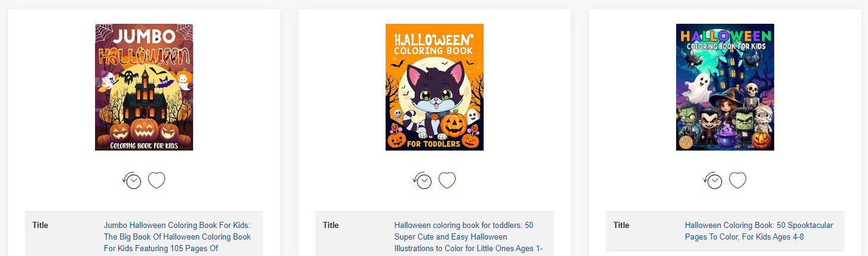The height and width of the screenshot is (256, 868).
Task: Select the blue Halloween Coloring Book For Kids cover
Action: tap(725, 87)
